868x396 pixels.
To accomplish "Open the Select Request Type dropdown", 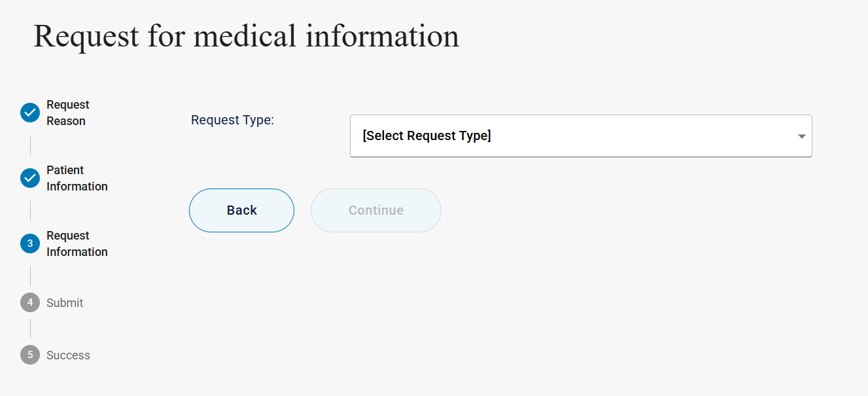I will [580, 136].
